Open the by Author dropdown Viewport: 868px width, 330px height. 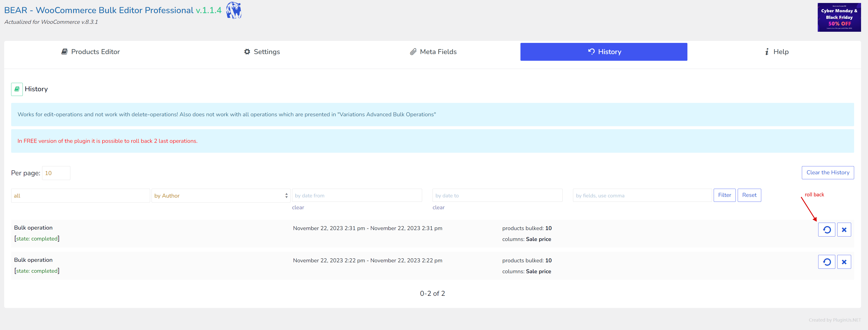(221, 196)
